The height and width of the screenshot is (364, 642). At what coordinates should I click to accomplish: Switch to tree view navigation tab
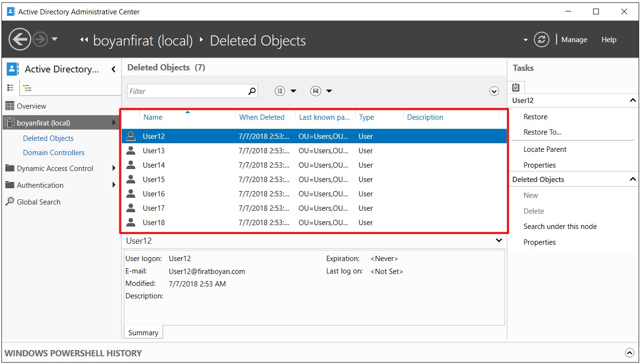[x=27, y=88]
